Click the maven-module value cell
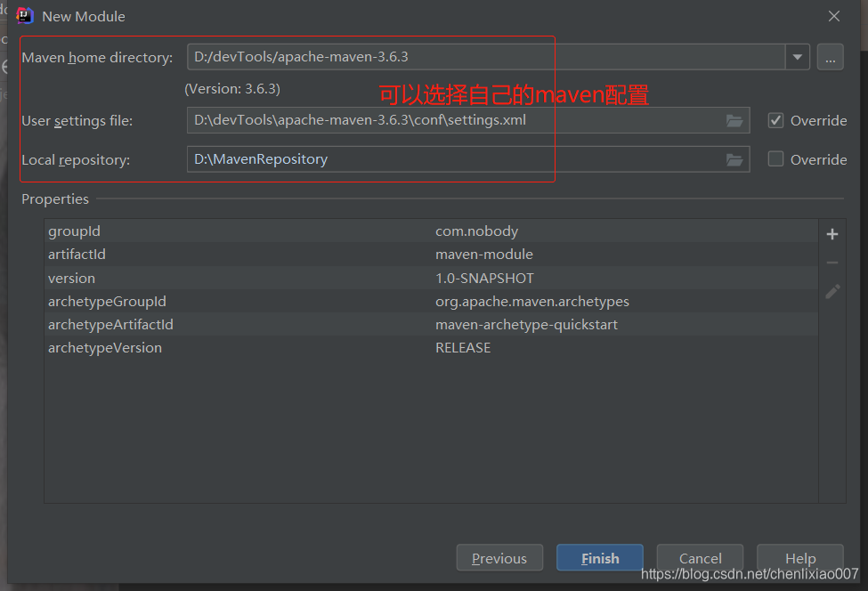868x591 pixels. click(x=483, y=254)
